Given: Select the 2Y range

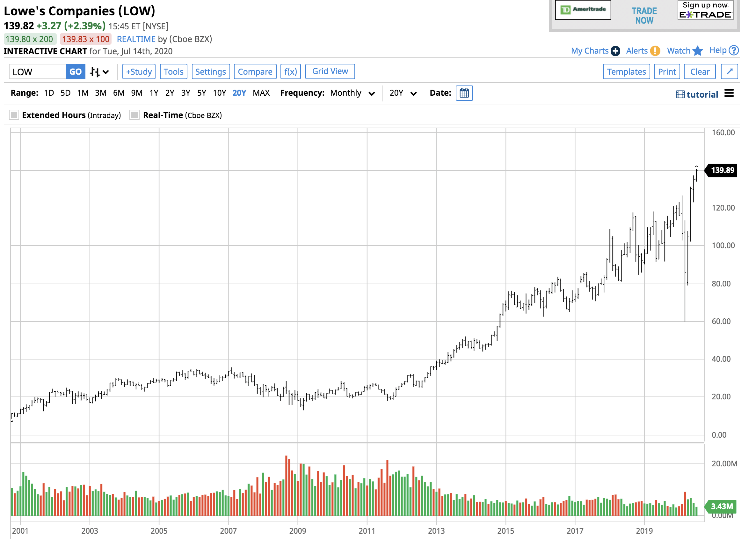Looking at the screenshot, I should pos(170,93).
